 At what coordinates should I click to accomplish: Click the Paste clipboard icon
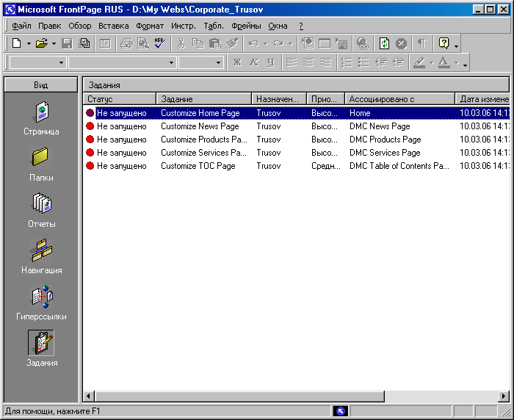tap(215, 43)
